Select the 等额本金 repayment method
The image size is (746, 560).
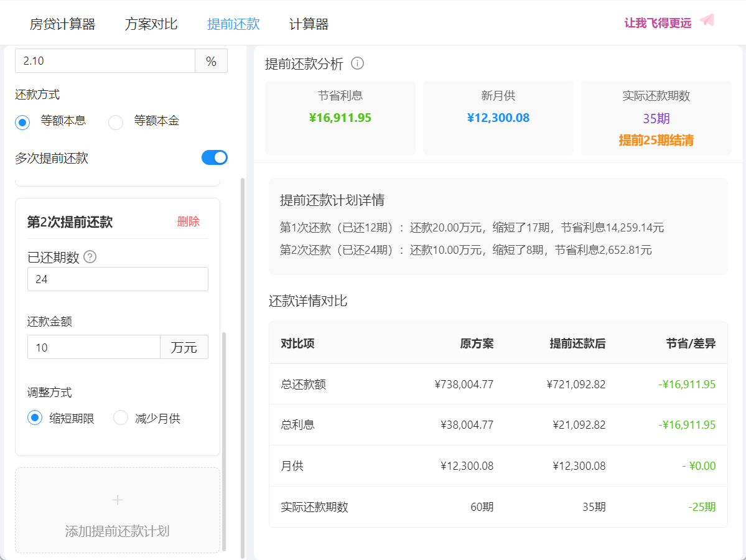(116, 122)
